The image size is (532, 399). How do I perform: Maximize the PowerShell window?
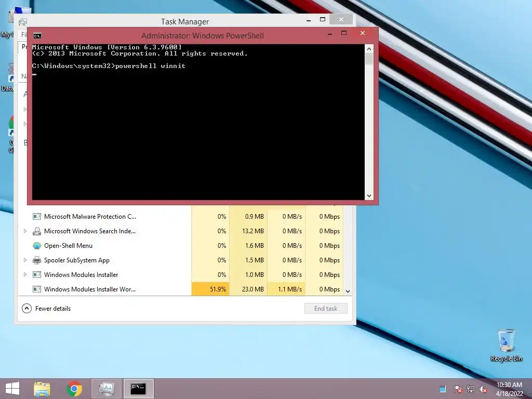[x=344, y=33]
